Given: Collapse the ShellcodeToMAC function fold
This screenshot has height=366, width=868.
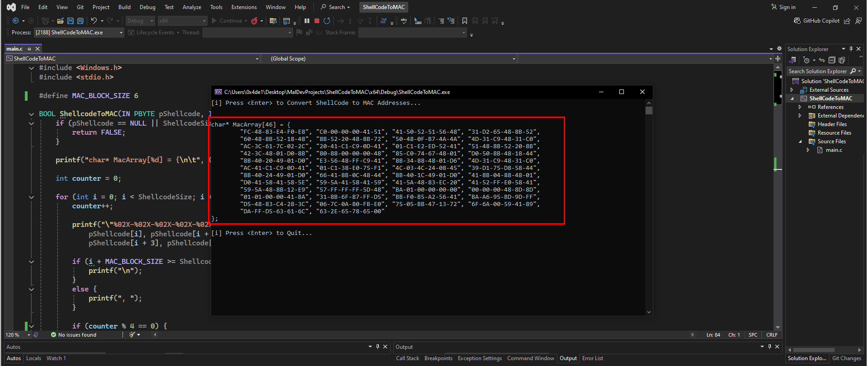Looking at the screenshot, I should (31, 114).
